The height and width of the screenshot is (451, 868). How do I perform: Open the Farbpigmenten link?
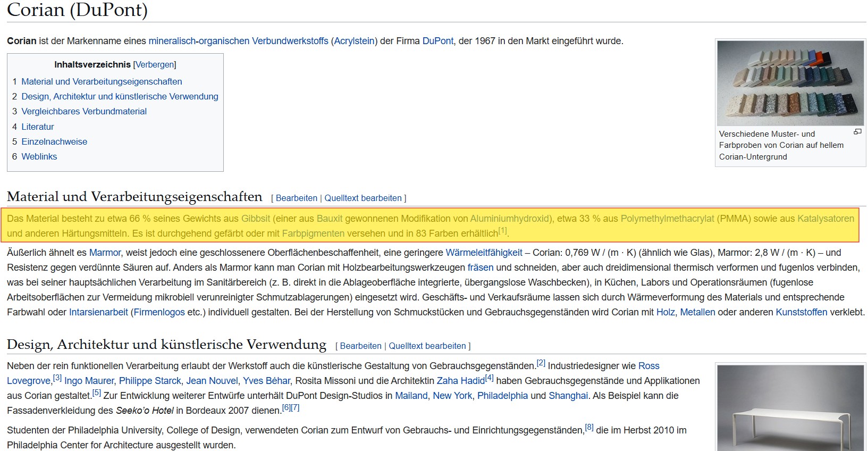pos(313,233)
